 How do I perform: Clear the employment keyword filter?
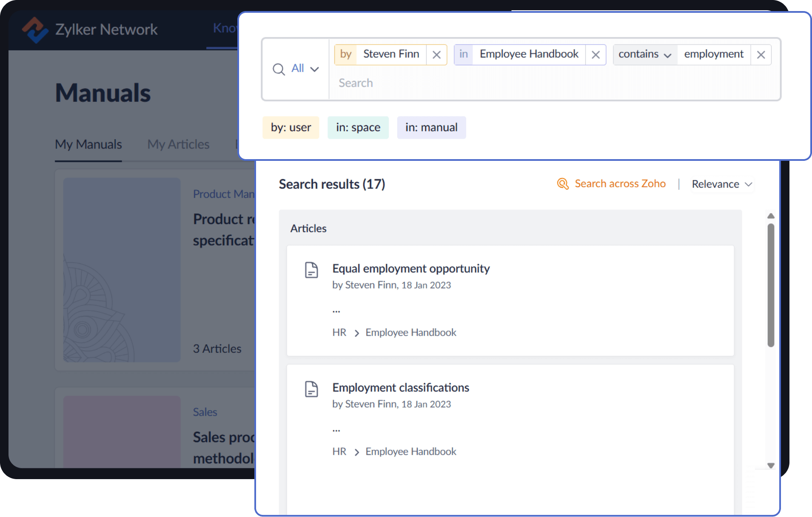coord(761,54)
